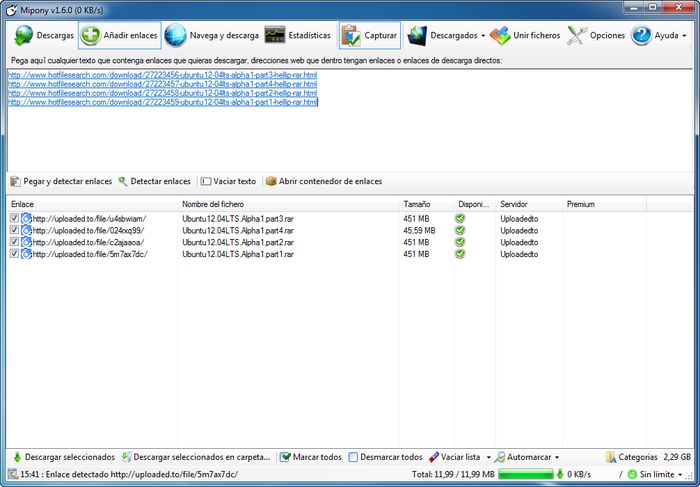Click hotfilesearch link ending part3-hellip-rar.html

(x=162, y=75)
